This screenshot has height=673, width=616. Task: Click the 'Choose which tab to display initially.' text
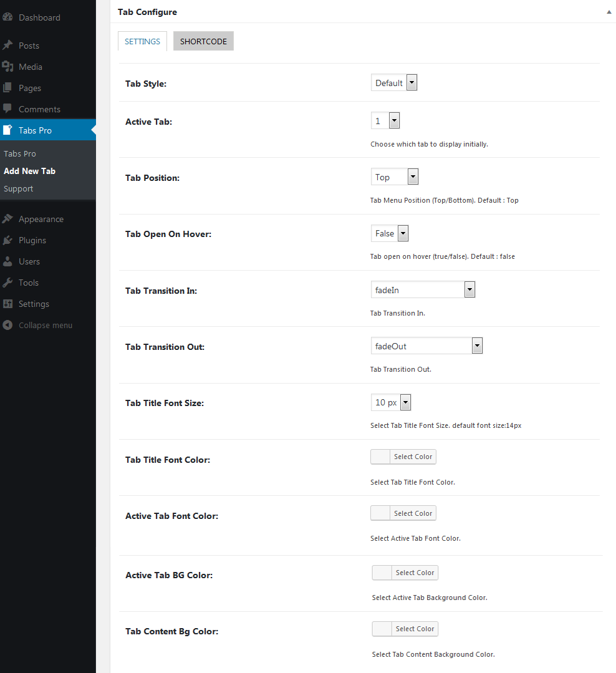[429, 144]
